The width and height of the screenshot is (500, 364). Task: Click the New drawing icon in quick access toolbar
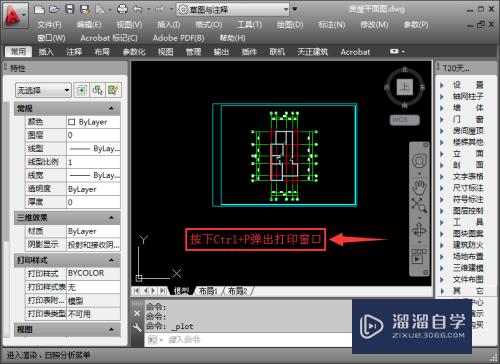[40, 9]
